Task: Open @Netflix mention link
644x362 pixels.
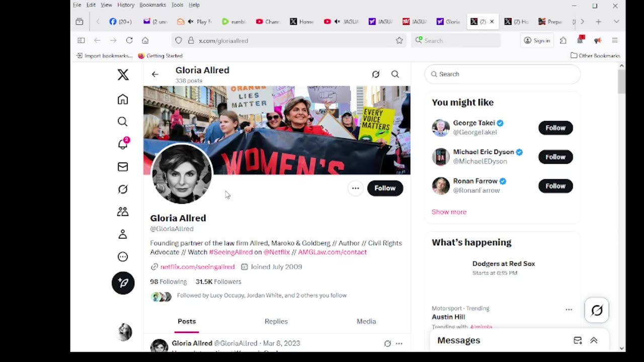Action: (276, 252)
